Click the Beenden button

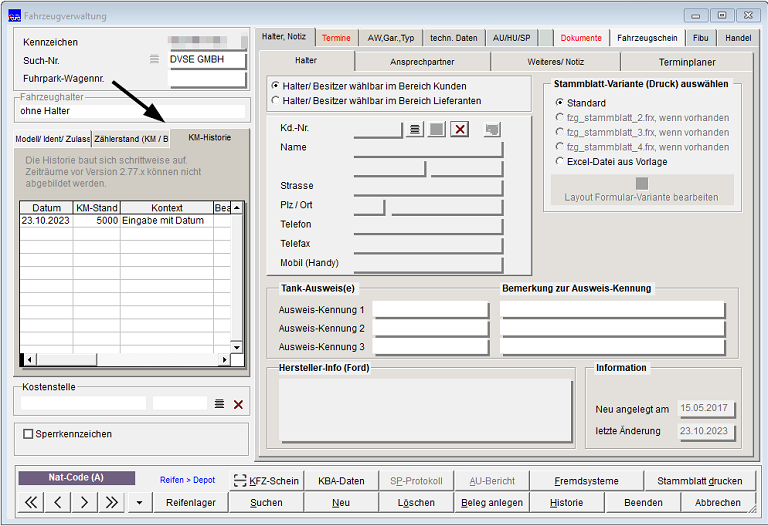[x=643, y=502]
